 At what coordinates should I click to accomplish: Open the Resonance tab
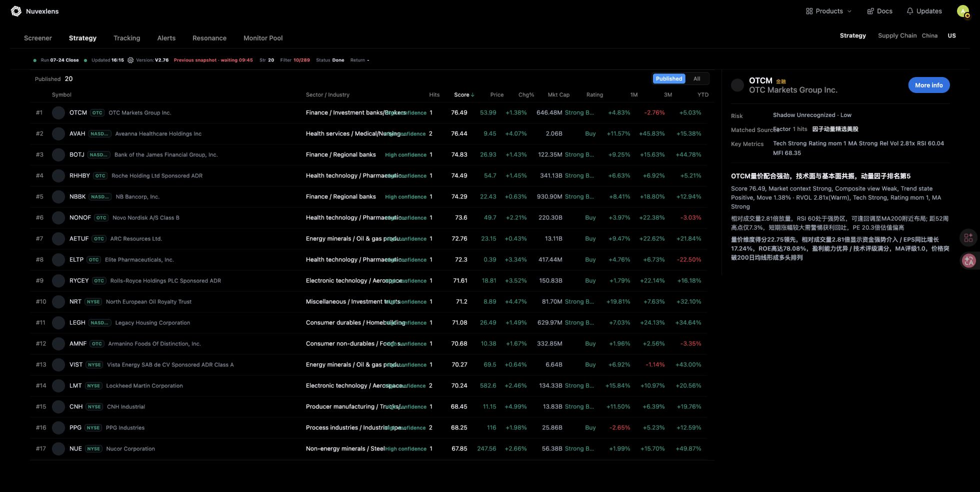pyautogui.click(x=209, y=38)
